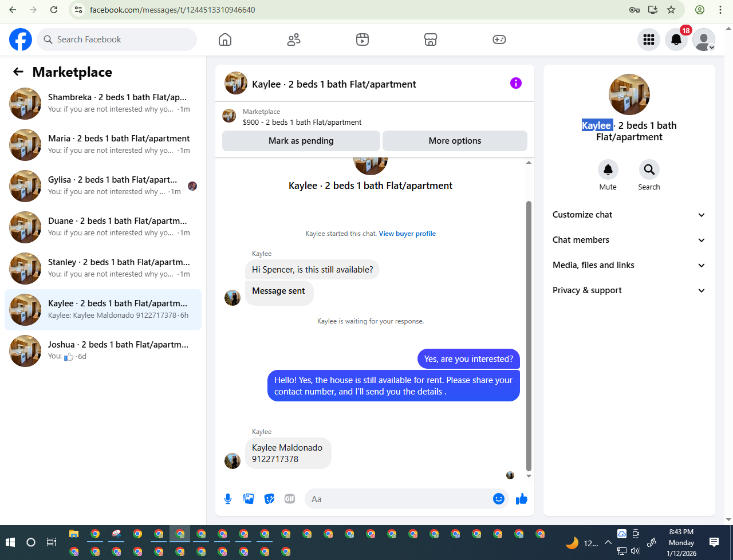Click browser reload button
This screenshot has width=733, height=560.
pos(54,10)
